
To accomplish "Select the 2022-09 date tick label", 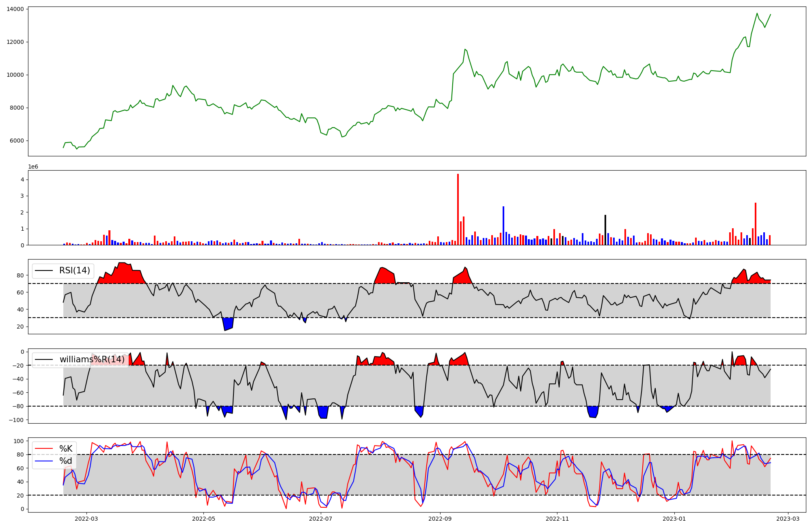I will (440, 519).
